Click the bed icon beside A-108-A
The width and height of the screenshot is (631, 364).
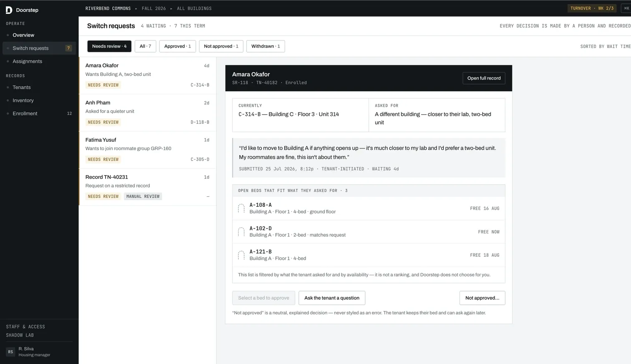pyautogui.click(x=241, y=208)
